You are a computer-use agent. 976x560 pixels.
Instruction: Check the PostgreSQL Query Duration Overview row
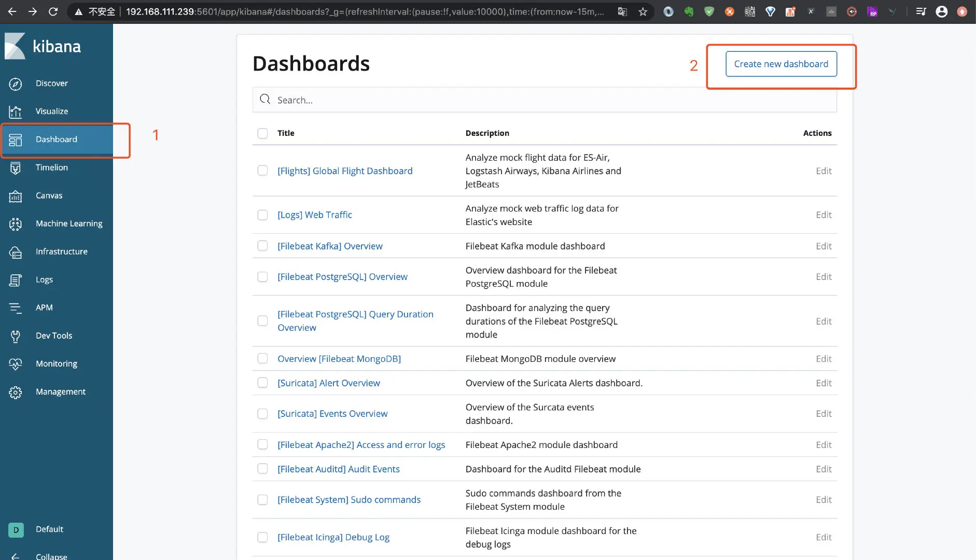point(263,321)
